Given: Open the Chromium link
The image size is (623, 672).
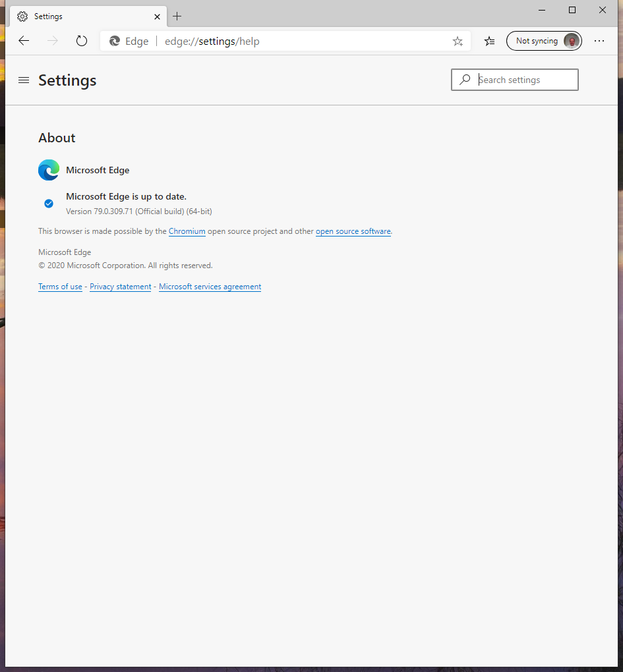Looking at the screenshot, I should tap(187, 231).
